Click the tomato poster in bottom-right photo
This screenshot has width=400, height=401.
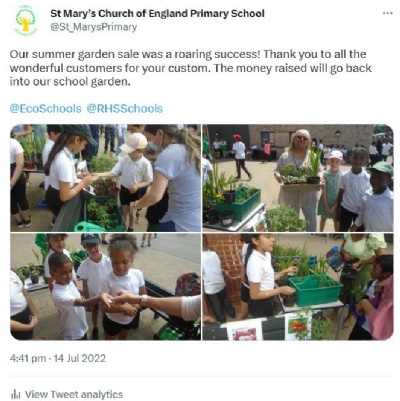298,325
